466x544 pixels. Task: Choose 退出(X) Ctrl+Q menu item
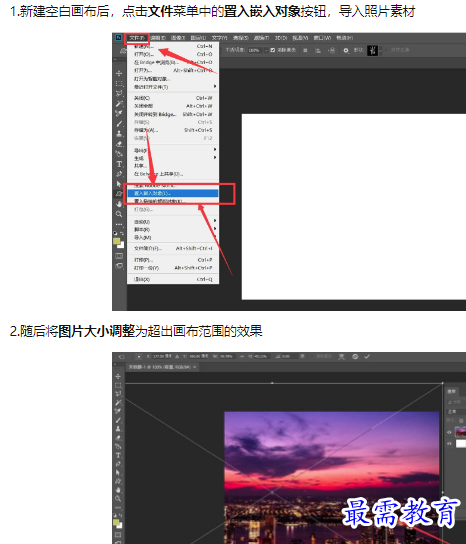[x=172, y=279]
